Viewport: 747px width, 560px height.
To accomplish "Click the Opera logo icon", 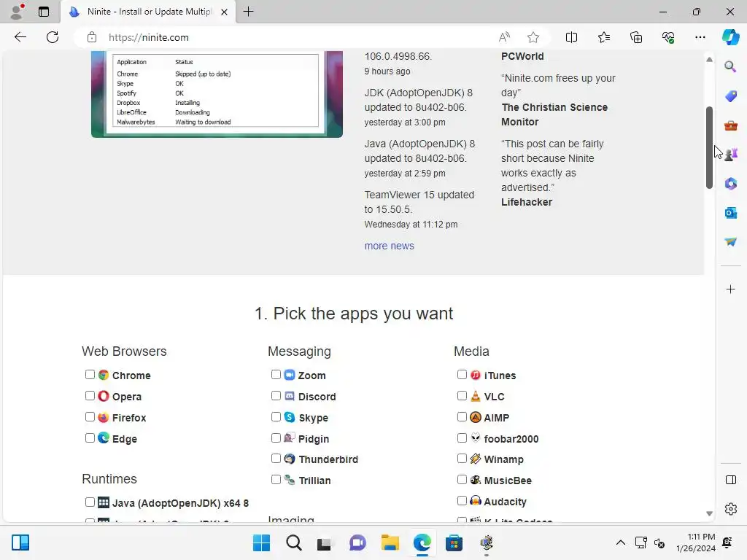I will (x=104, y=396).
